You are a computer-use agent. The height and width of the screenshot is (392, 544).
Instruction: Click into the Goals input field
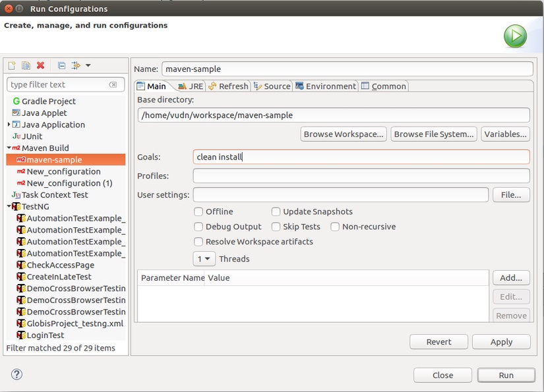tap(361, 157)
